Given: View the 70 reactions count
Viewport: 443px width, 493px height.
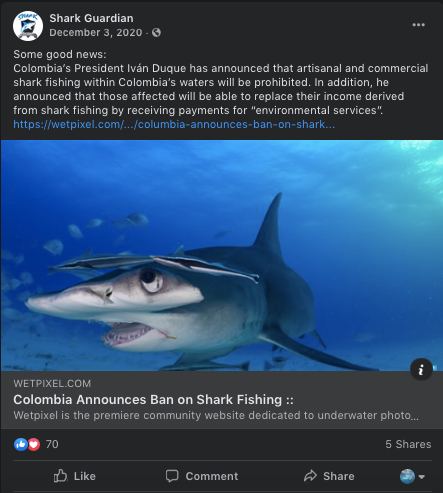Looking at the screenshot, I should click(52, 444).
